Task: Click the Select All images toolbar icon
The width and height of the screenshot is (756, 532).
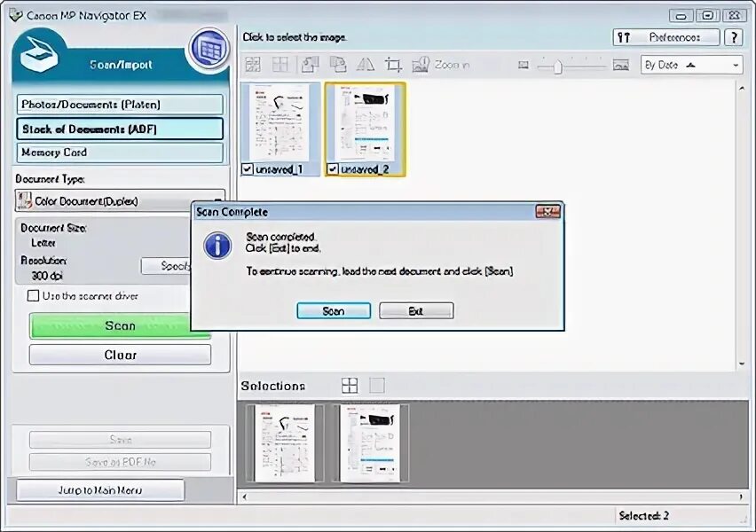Action: (253, 64)
